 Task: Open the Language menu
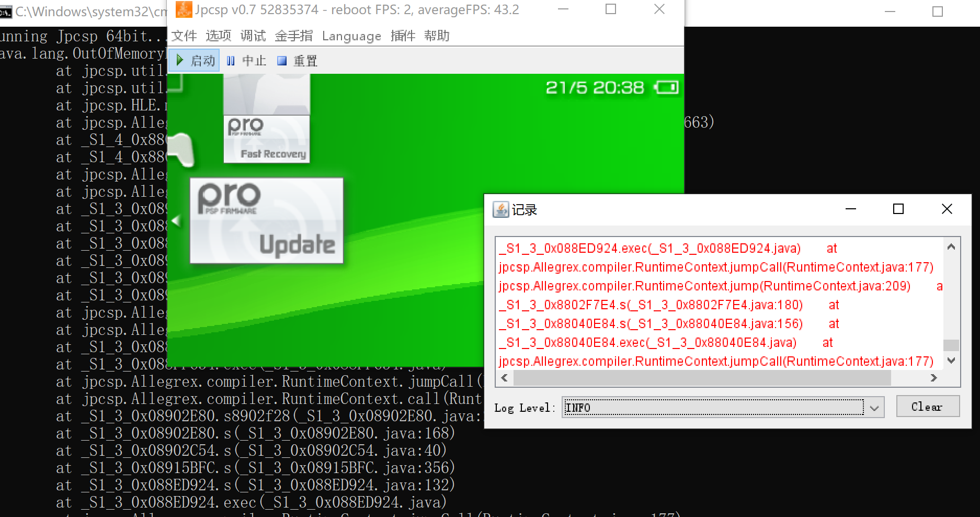[x=351, y=36]
